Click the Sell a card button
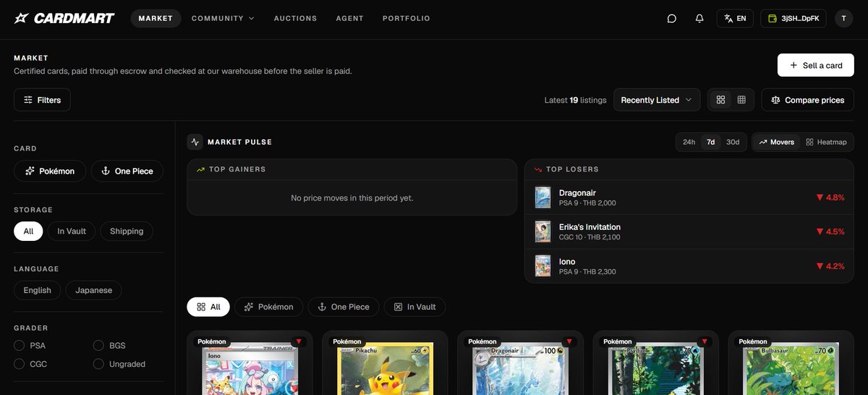The height and width of the screenshot is (395, 868). coord(816,65)
